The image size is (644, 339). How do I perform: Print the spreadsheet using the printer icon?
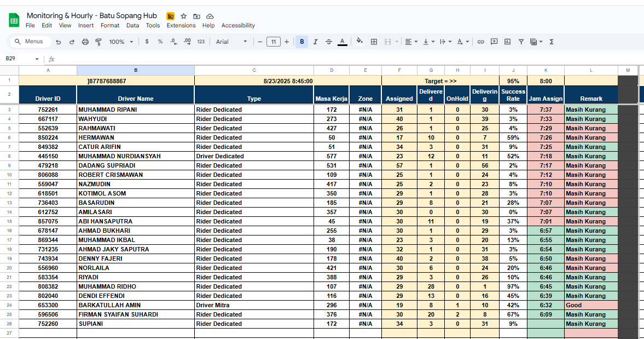coord(85,42)
